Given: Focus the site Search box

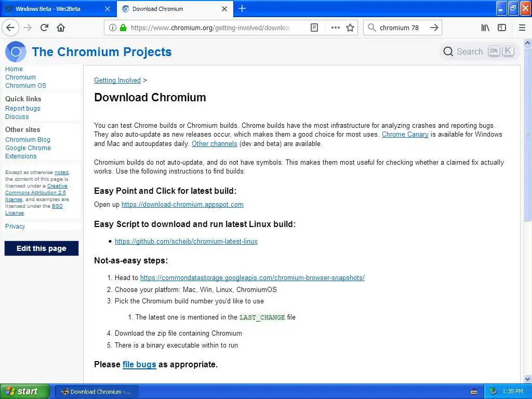Looking at the screenshot, I should point(478,51).
